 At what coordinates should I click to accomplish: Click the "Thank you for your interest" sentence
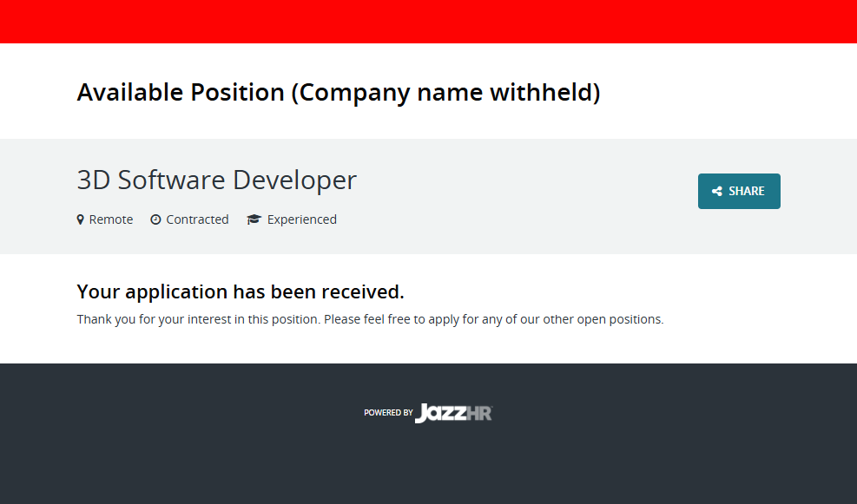[x=199, y=319]
